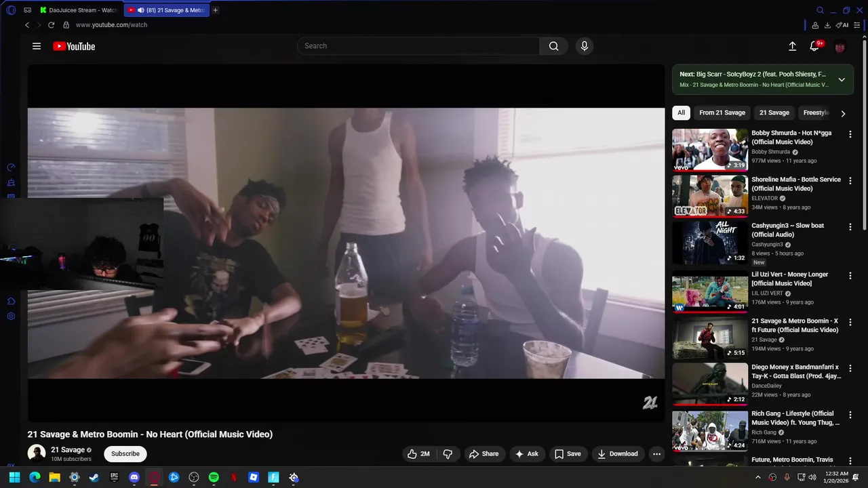Open the browser profile icon
Viewport: 868px width, 488px height.
pyautogui.click(x=815, y=25)
